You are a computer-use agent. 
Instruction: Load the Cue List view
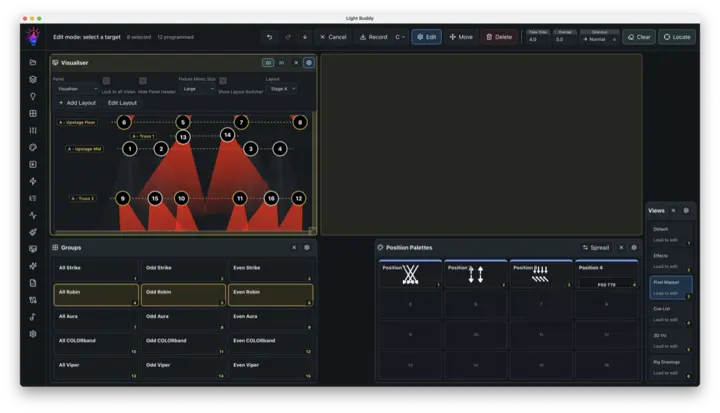coord(670,314)
